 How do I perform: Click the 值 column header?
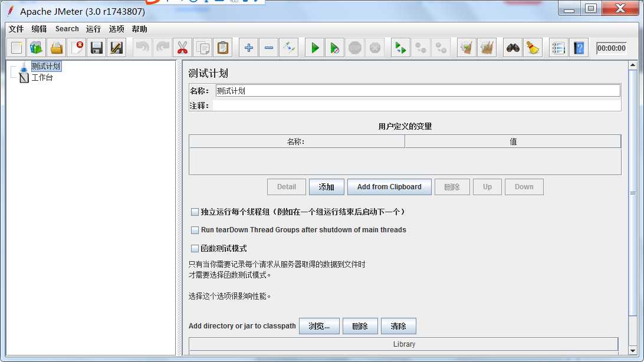pos(513,141)
